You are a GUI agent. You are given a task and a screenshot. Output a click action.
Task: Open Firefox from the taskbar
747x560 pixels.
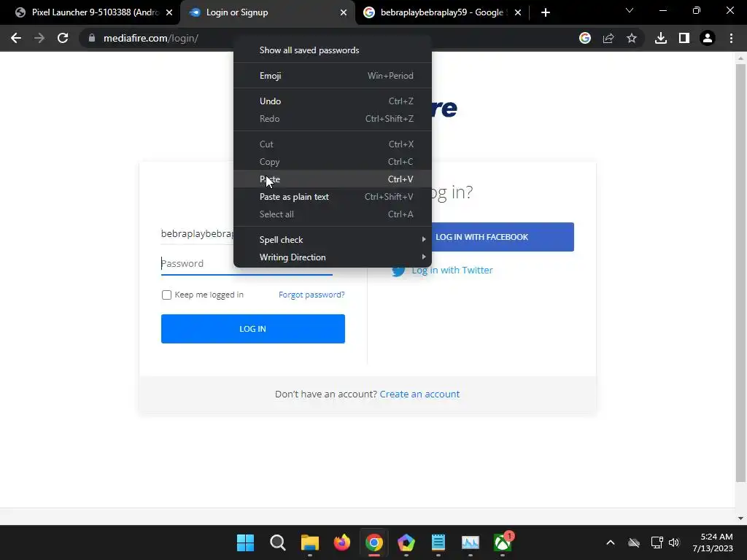(x=341, y=542)
